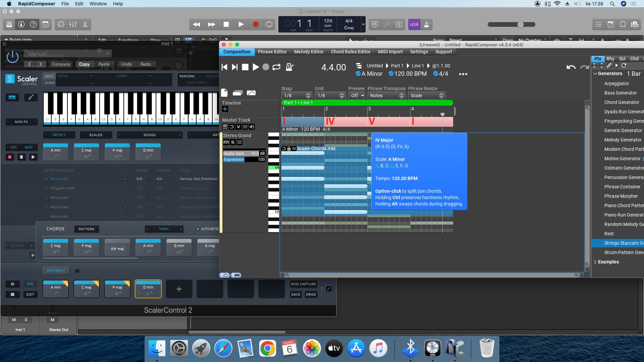Click the scissors editor icon in Logic
Screen dimensions: 644x362
pos(85,24)
